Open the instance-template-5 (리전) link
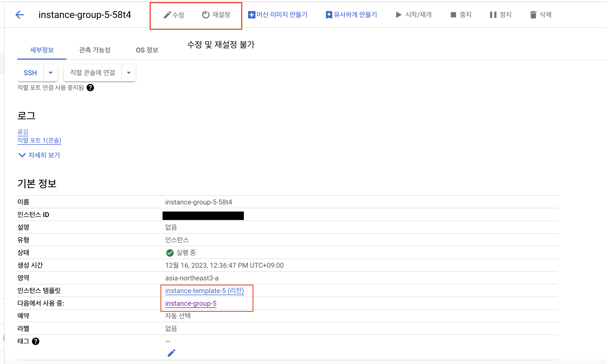This screenshot has width=607, height=364. 204,291
